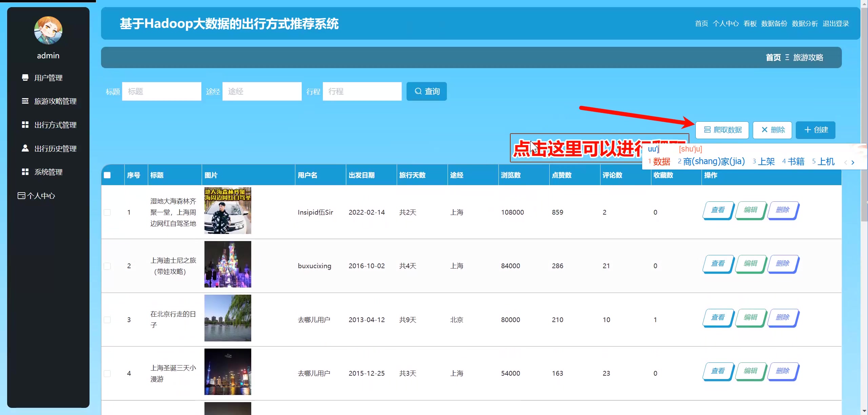Toggle the select-all checkbox in table header
This screenshot has width=868, height=415.
click(107, 175)
